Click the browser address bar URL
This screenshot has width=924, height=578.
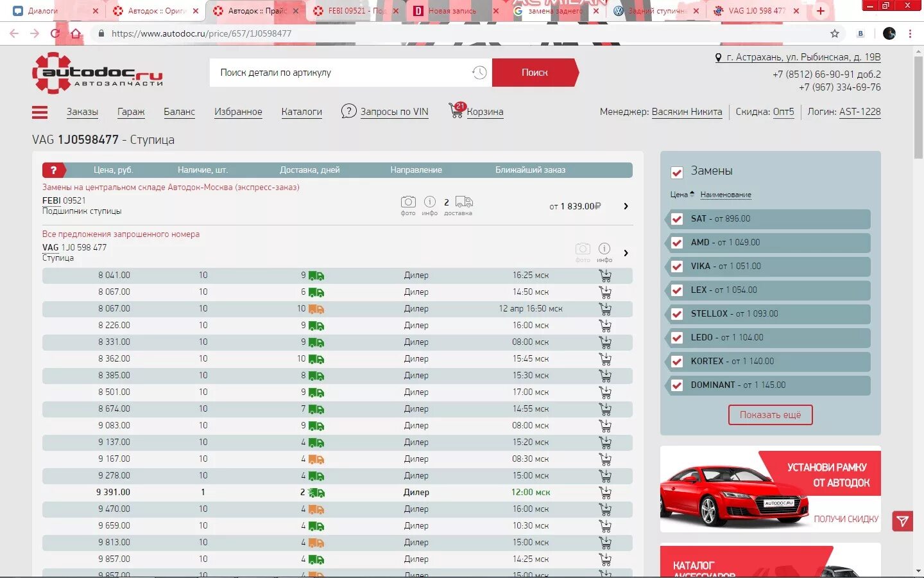[201, 33]
